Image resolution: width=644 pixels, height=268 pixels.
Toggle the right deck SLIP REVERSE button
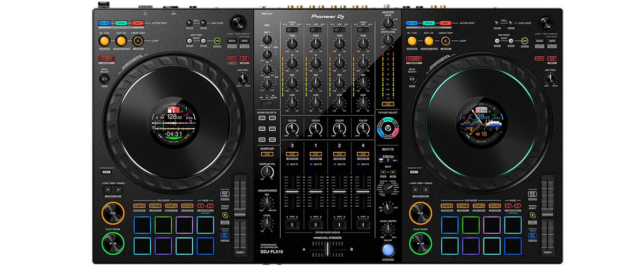[x=414, y=58]
